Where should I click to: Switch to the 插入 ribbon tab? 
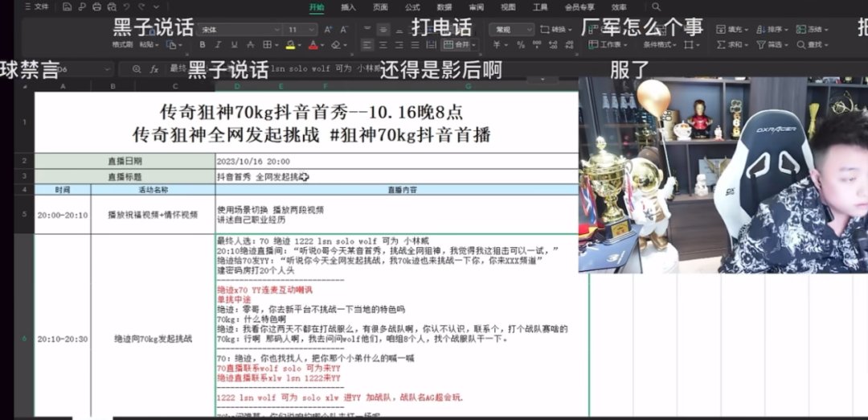tap(348, 7)
